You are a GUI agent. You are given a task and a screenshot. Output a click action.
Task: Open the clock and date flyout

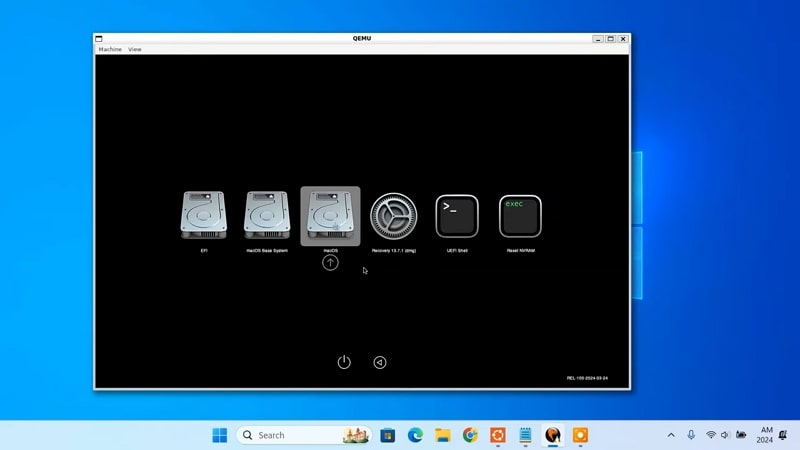pyautogui.click(x=765, y=435)
